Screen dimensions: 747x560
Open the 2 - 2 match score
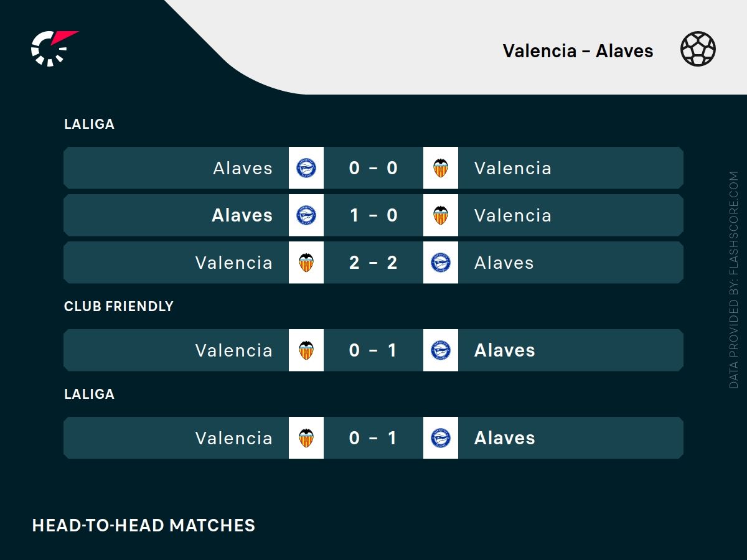(x=374, y=263)
